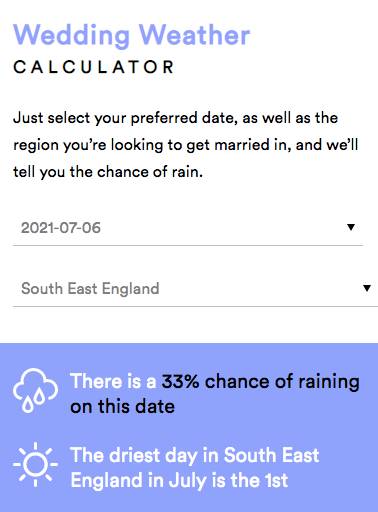Click the Wedding Weather title

(131, 35)
